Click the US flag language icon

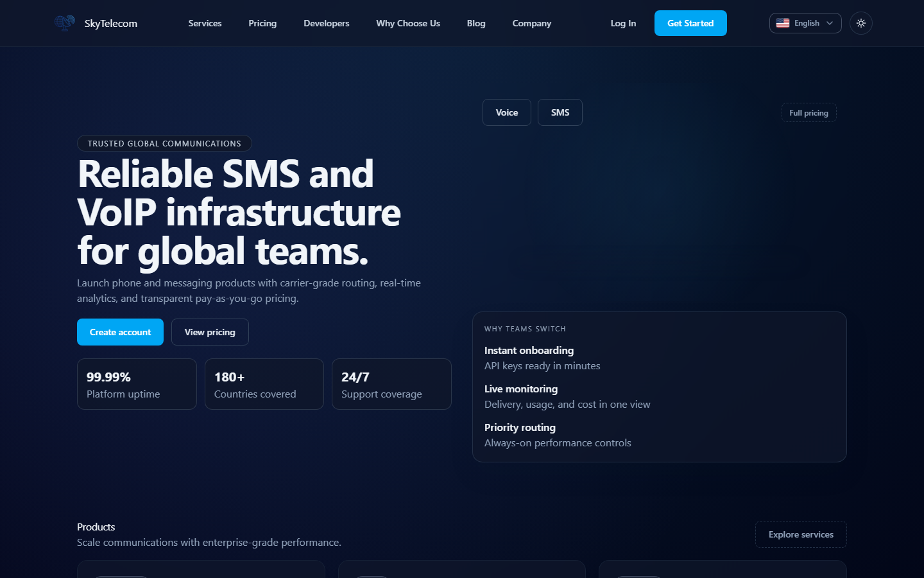783,23
